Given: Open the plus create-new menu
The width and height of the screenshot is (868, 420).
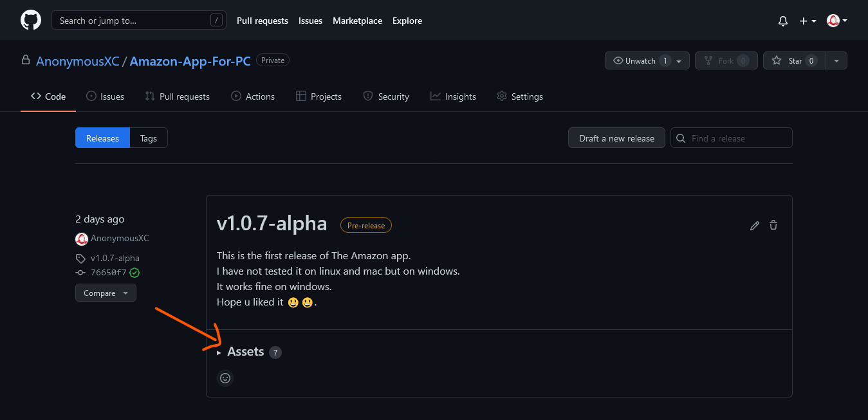Looking at the screenshot, I should tap(808, 21).
